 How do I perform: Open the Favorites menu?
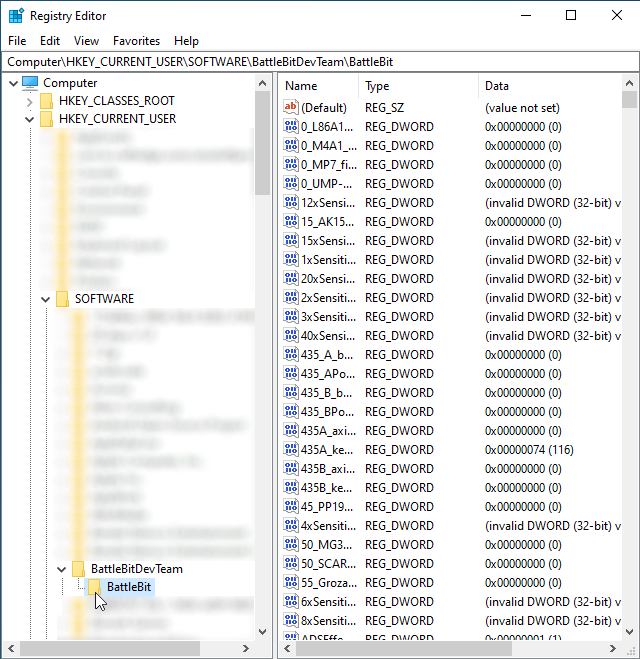tap(136, 41)
